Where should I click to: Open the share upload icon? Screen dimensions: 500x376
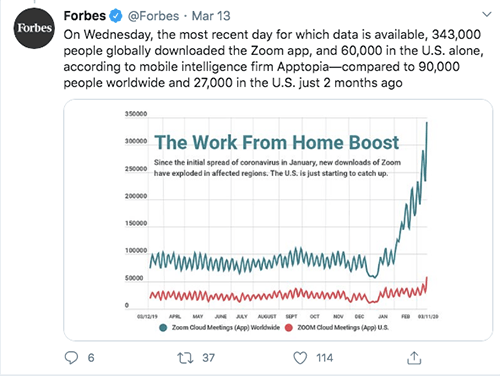point(414,358)
